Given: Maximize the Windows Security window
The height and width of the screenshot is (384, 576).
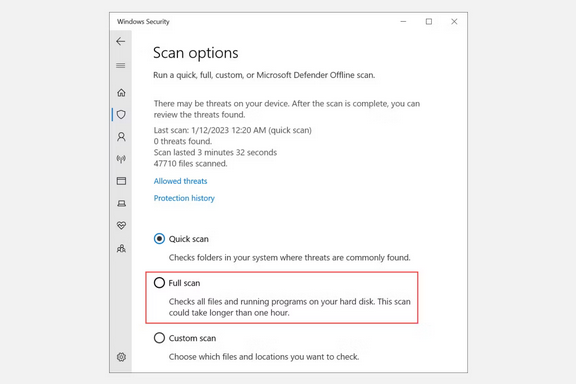Looking at the screenshot, I should pyautogui.click(x=429, y=22).
